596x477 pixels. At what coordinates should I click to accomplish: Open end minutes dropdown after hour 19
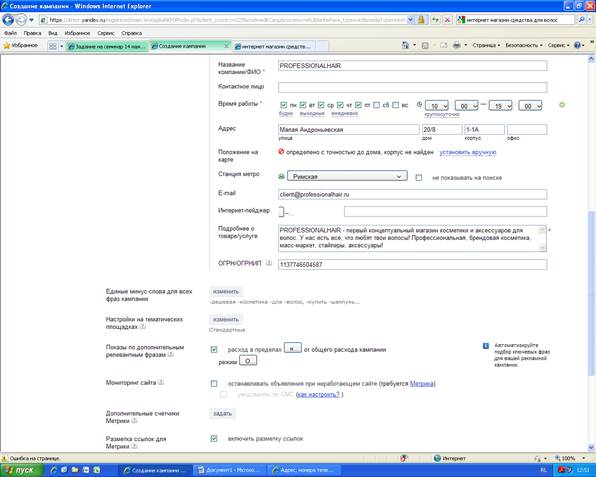click(530, 106)
